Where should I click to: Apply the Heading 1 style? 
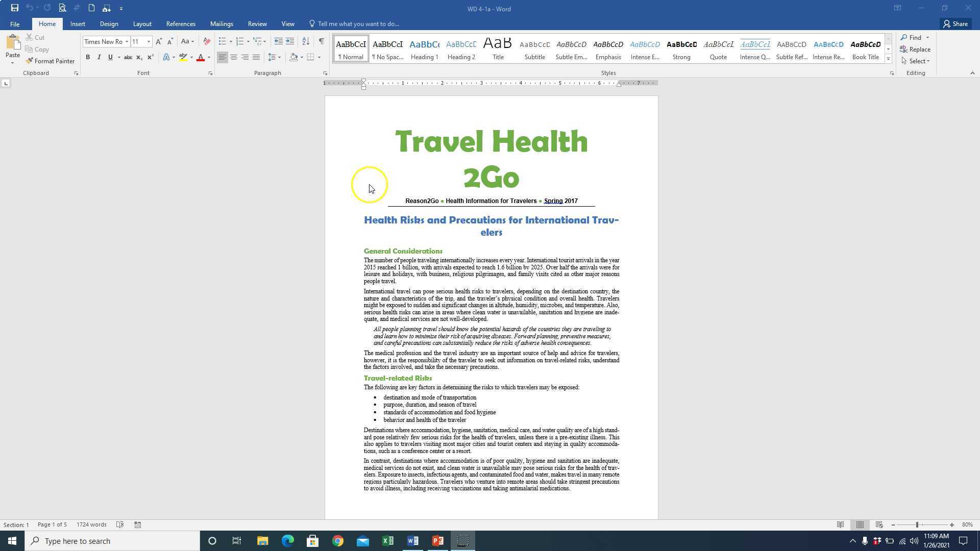point(424,49)
